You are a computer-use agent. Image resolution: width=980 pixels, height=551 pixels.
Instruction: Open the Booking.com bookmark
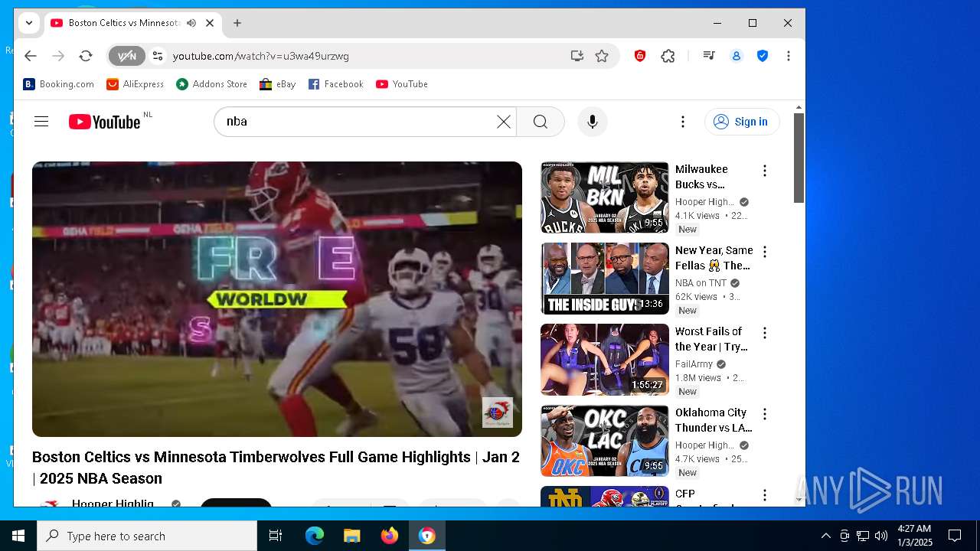pos(59,84)
